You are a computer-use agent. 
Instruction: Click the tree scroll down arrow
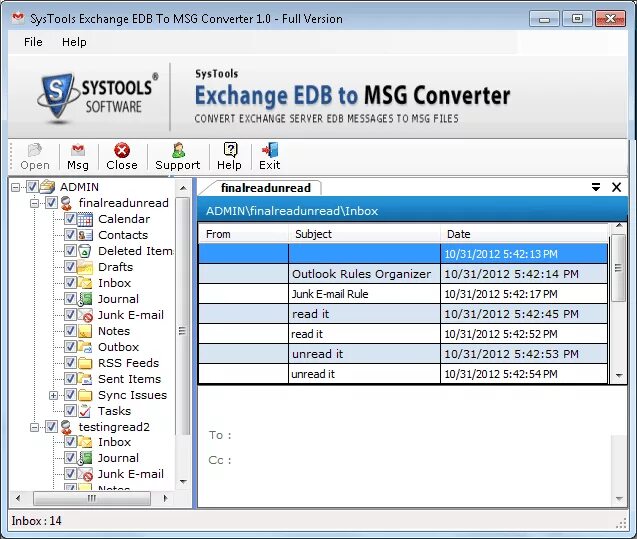click(183, 482)
